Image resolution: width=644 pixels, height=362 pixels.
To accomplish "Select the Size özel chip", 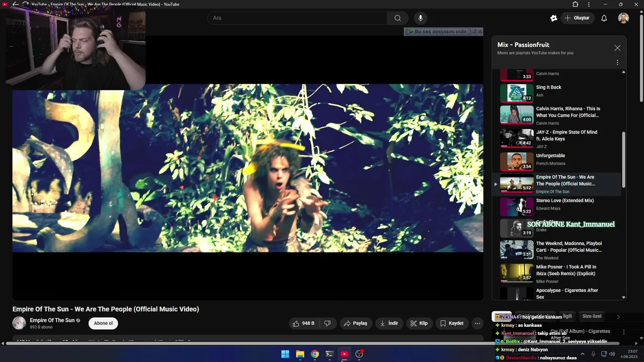I will coord(592,316).
